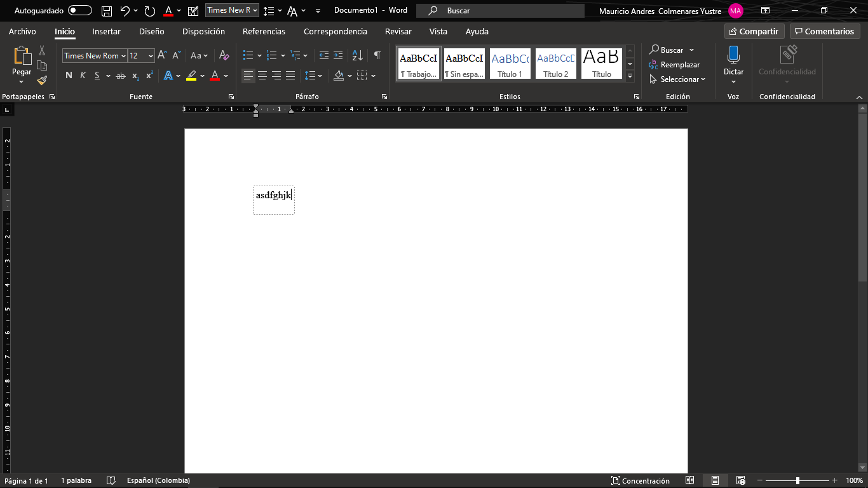Image resolution: width=868 pixels, height=488 pixels.
Task: Click Comentarios button
Action: pos(825,31)
